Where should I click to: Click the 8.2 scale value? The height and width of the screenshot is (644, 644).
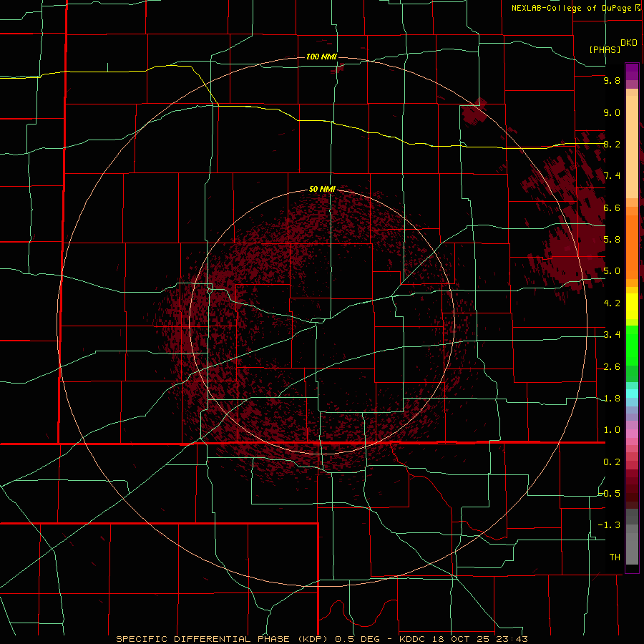coord(612,144)
